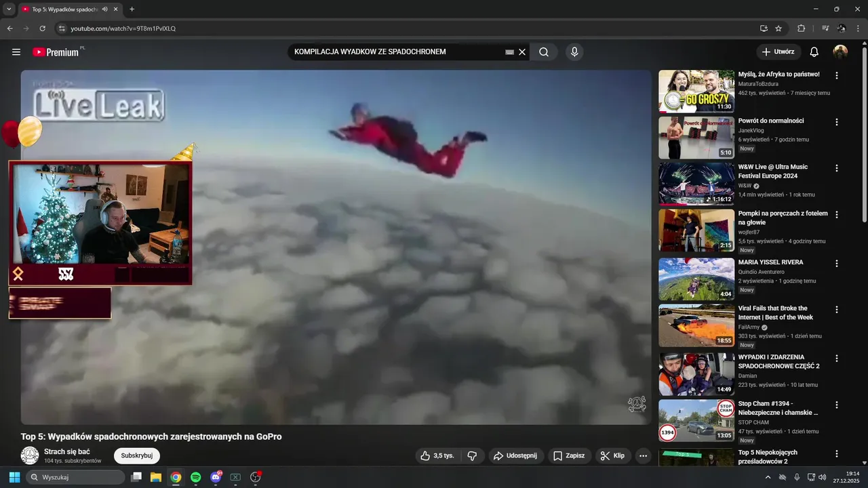Viewport: 868px width, 488px height.
Task: Open options for MARIA YISSEL RIVERA video
Action: 837,264
